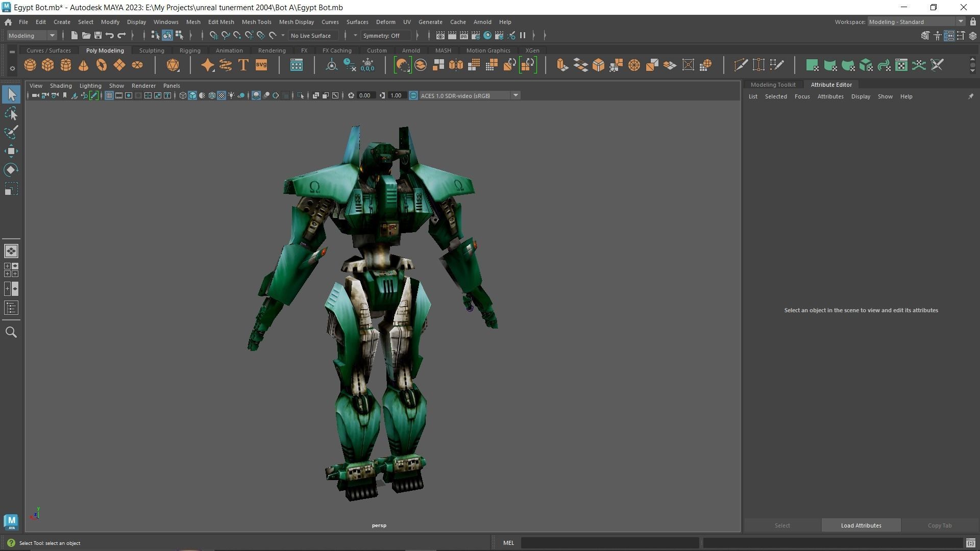The image size is (980, 551).
Task: Toggle the Attribute Editor sidebar icon
Action: click(949, 36)
